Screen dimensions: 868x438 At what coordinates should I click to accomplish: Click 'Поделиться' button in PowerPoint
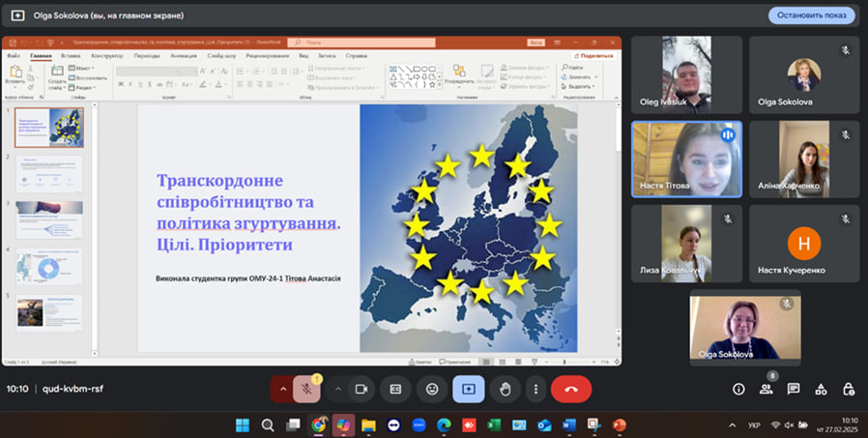594,56
